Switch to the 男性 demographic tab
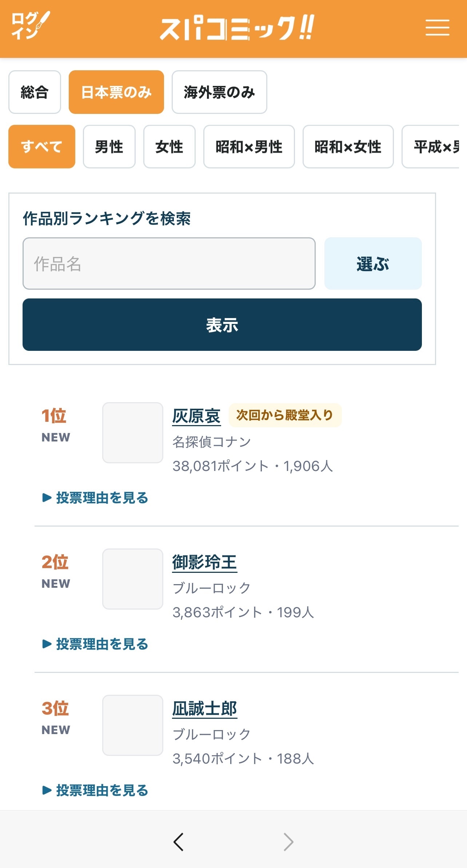The width and height of the screenshot is (467, 868). pyautogui.click(x=109, y=147)
